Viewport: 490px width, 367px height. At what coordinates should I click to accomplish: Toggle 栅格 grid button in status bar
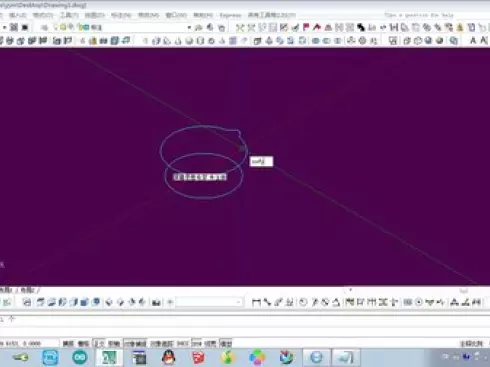83,343
